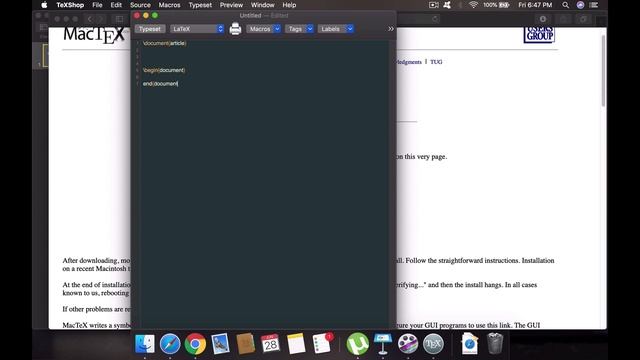
Task: Open the Window menu
Action: 262,5
